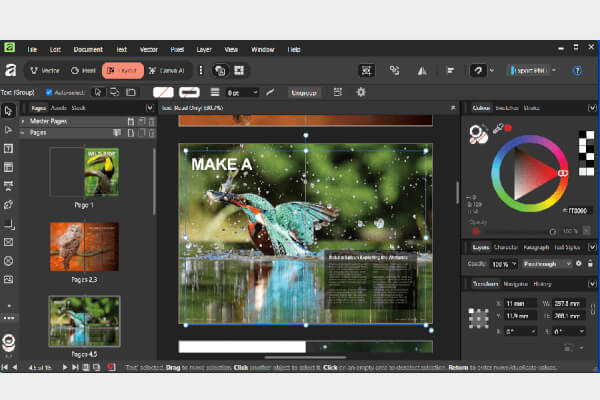Select the Picture Frame envelope tool
Image resolution: width=600 pixels, height=400 pixels.
8,242
